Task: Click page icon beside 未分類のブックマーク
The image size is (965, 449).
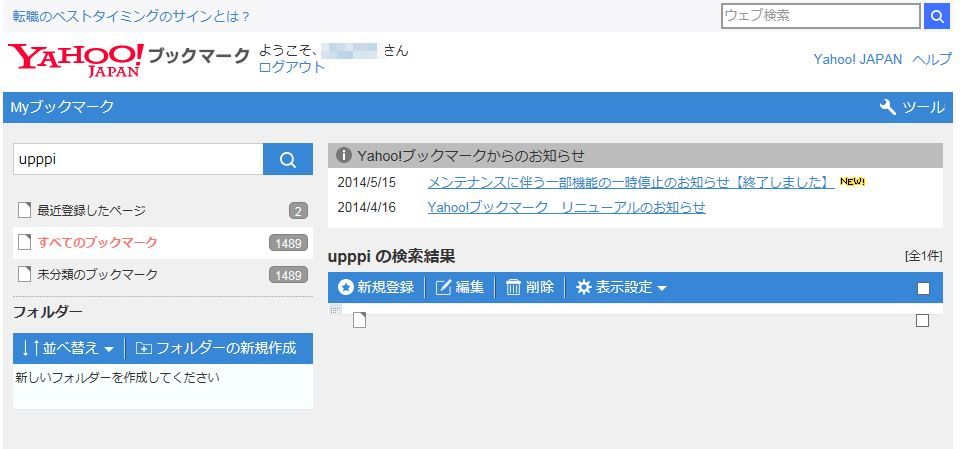Action: pyautogui.click(x=24, y=274)
